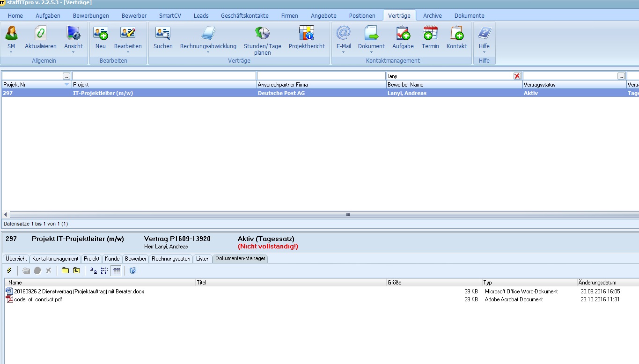Open the Aufgaben ribbon tab

(x=48, y=15)
